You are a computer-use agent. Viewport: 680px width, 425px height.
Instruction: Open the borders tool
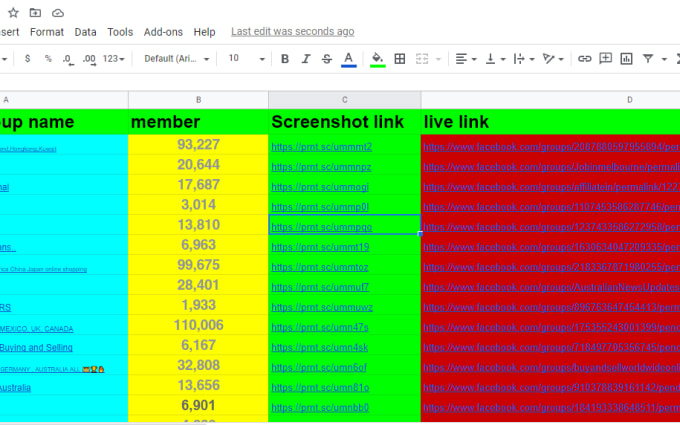400,59
